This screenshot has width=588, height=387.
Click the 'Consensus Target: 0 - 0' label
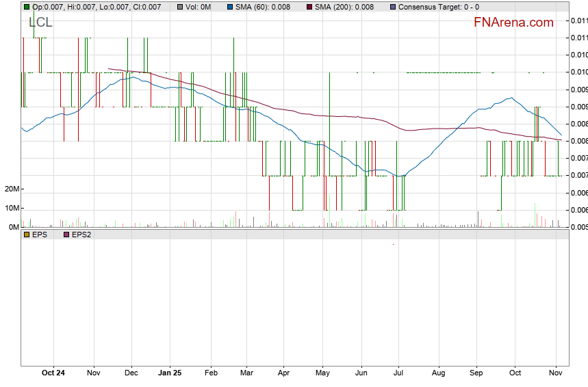tap(439, 7)
